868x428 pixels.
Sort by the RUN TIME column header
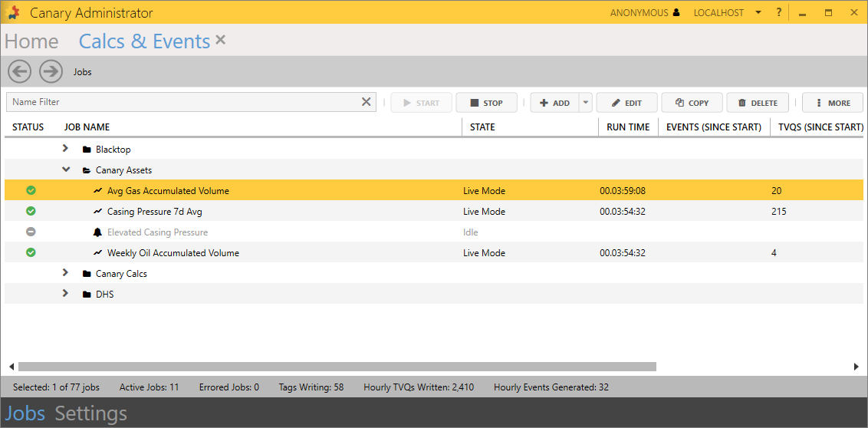pos(628,127)
